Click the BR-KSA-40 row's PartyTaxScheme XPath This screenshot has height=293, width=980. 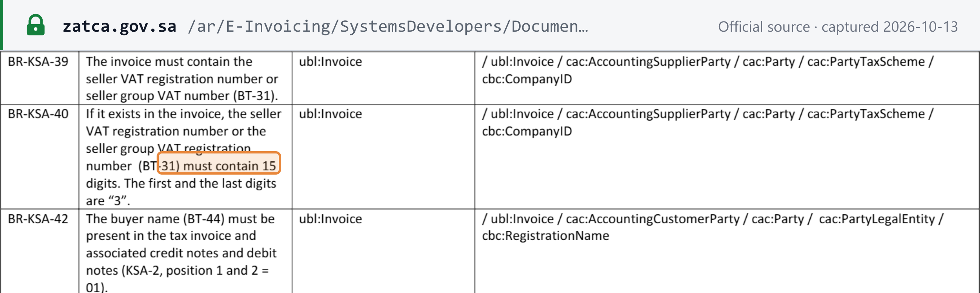pos(708,123)
